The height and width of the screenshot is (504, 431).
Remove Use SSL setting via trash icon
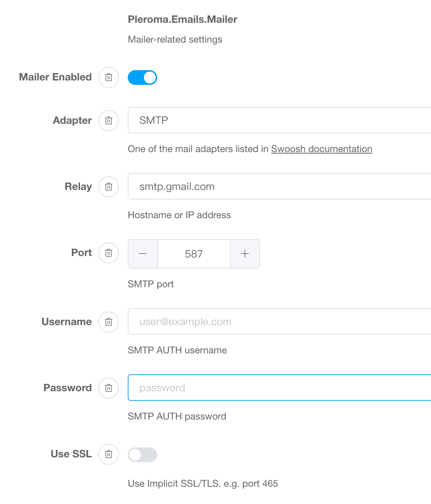pos(109,454)
